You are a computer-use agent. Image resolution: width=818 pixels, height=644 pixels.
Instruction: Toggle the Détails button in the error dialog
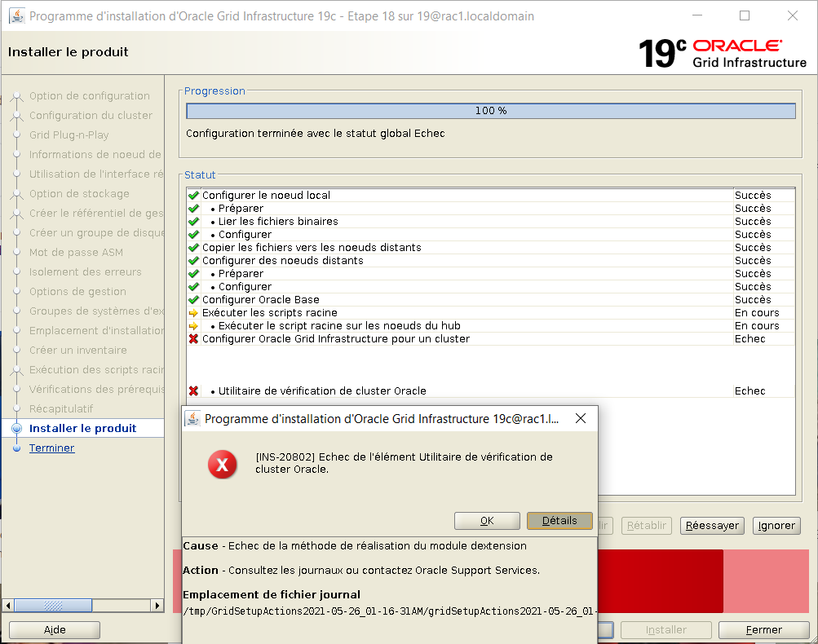click(559, 521)
